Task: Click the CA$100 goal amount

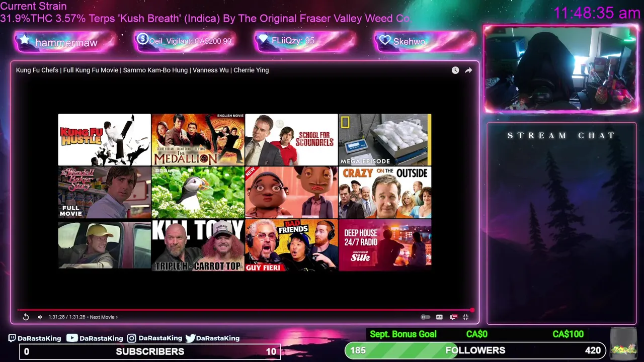Action: [x=568, y=334]
